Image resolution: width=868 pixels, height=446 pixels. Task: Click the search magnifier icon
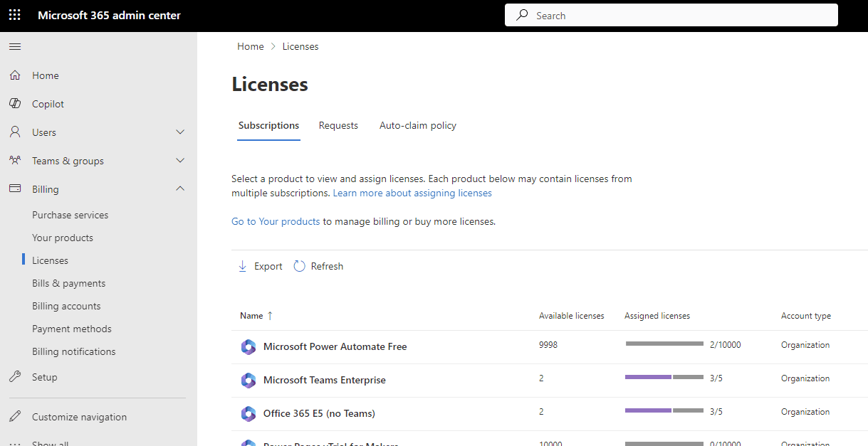tap(523, 15)
